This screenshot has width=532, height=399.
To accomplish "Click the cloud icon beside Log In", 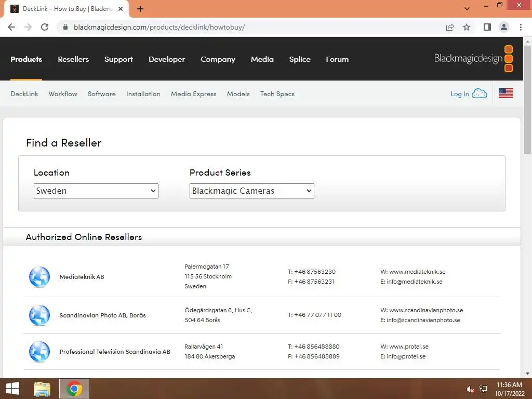I will coord(480,94).
